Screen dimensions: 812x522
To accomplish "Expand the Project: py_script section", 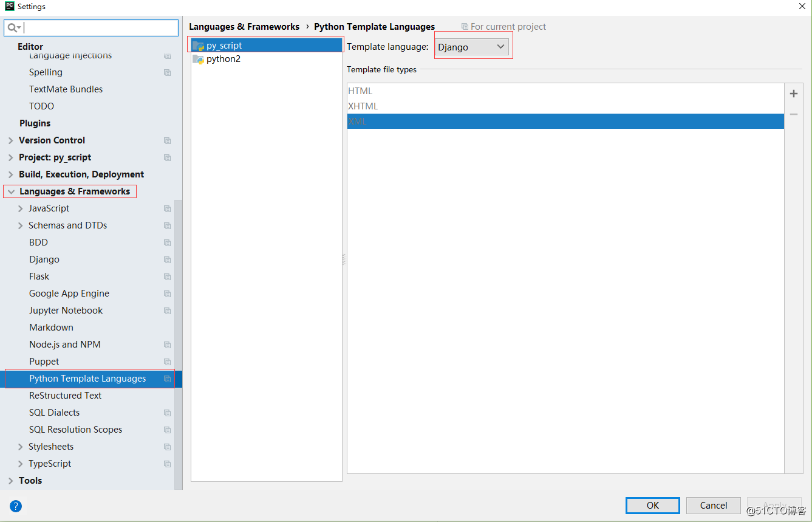I will pyautogui.click(x=10, y=157).
